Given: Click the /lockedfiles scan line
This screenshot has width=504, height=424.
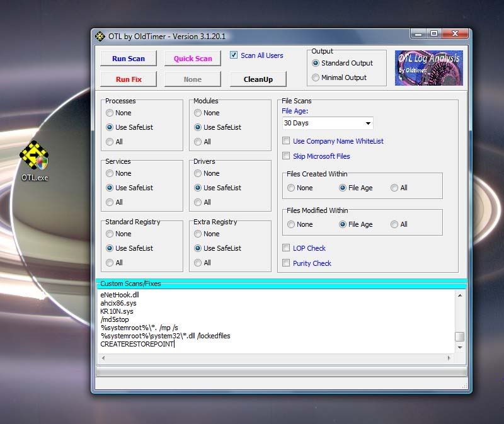Looking at the screenshot, I should coord(165,336).
